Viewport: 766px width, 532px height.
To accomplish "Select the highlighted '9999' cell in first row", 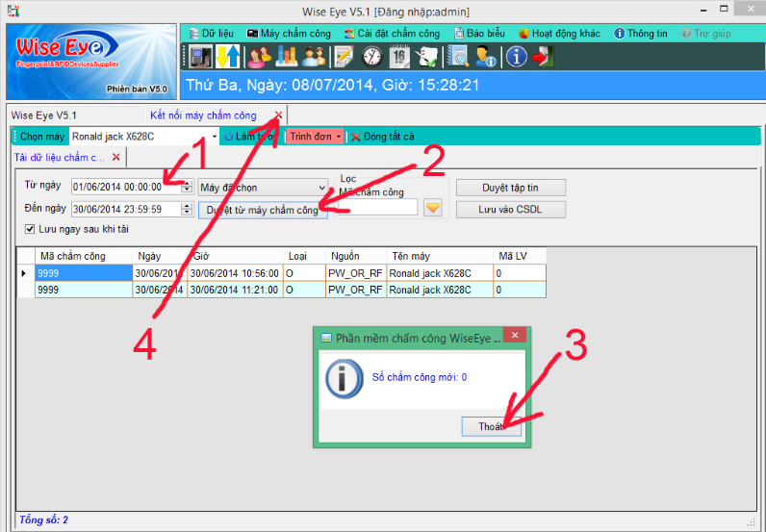I will 84,273.
